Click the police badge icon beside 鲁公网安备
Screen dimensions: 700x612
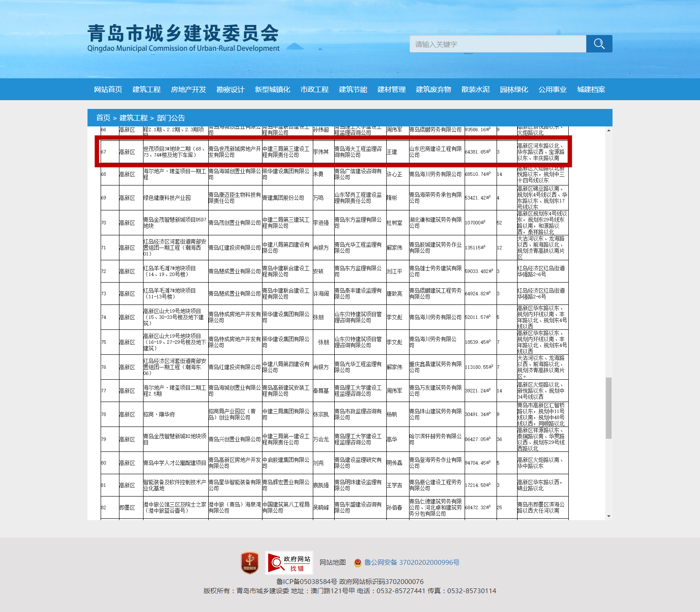click(358, 563)
